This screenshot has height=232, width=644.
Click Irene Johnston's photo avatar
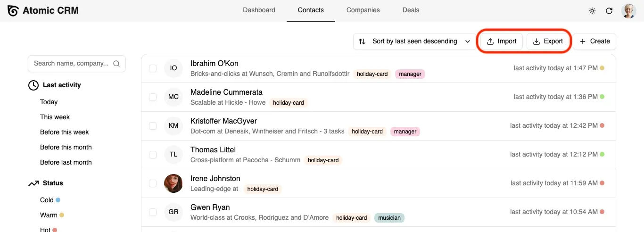click(x=173, y=183)
